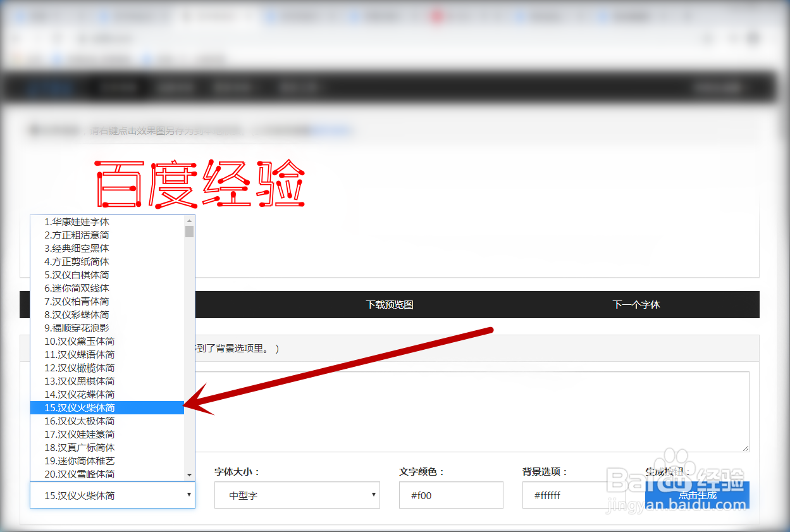Select font 9.福顺穿花浪影

coord(107,328)
